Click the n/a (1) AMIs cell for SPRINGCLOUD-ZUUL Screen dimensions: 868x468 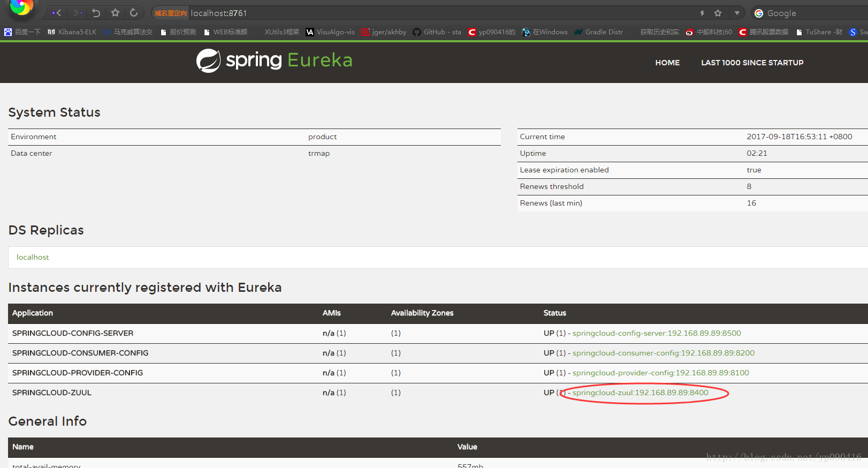point(334,392)
